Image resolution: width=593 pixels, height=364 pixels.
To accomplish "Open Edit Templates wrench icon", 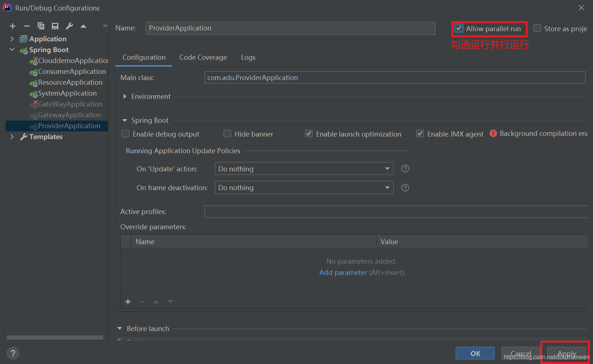I will 69,26.
